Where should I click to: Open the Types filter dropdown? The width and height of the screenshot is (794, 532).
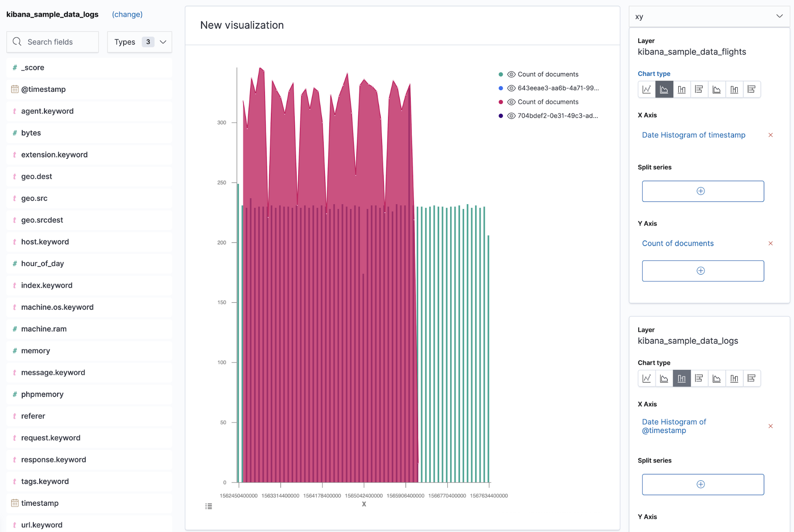pos(140,42)
